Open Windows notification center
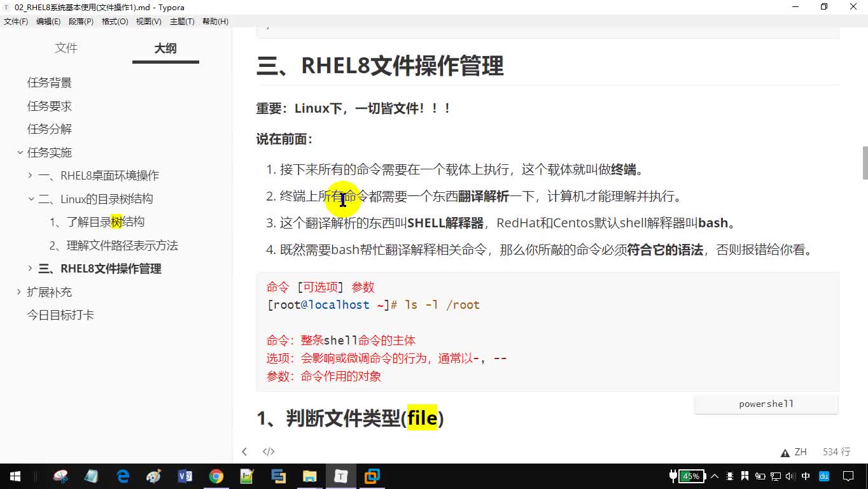868x489 pixels. tap(848, 476)
